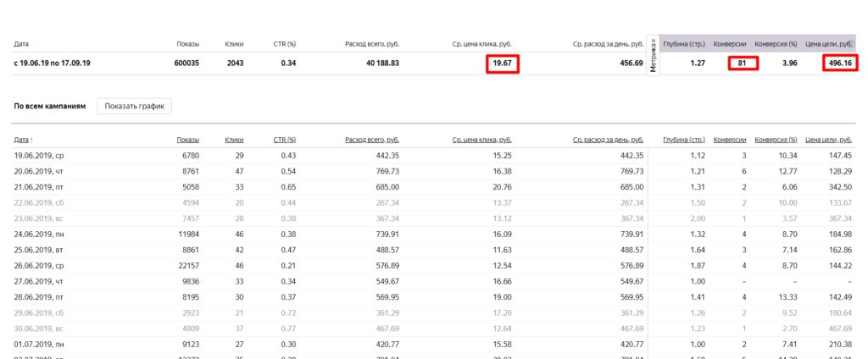Image resolution: width=868 pixels, height=359 pixels.
Task: Click the help icon beside top Цена цели header
Action: [x=853, y=43]
